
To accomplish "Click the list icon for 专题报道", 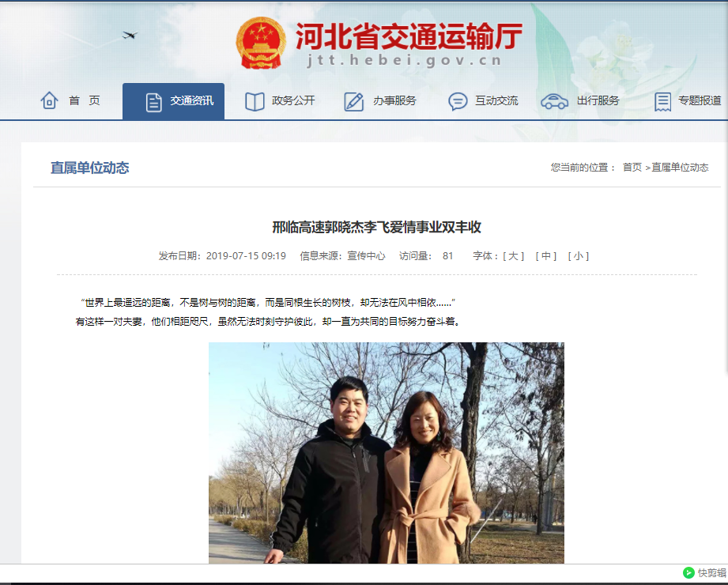I will click(662, 102).
